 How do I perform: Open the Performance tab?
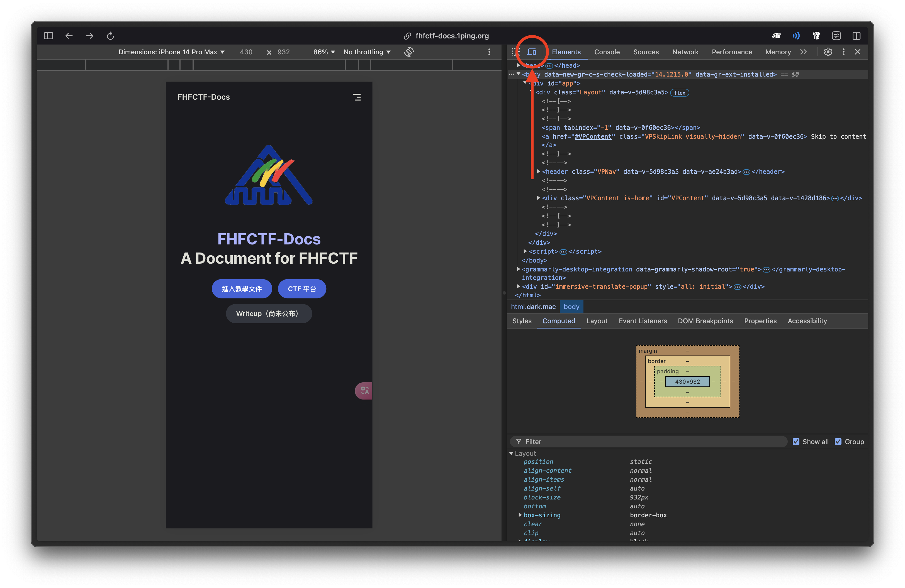point(732,52)
